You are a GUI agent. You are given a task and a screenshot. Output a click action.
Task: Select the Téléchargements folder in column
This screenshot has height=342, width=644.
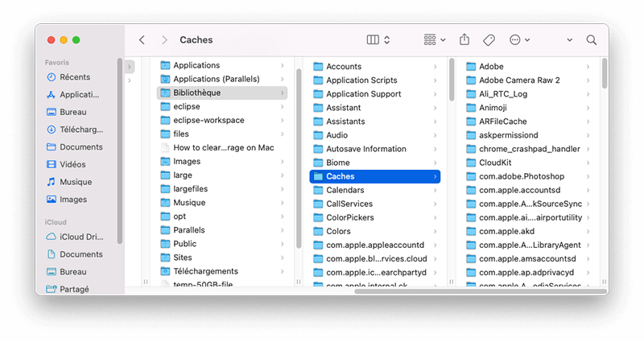(222, 271)
